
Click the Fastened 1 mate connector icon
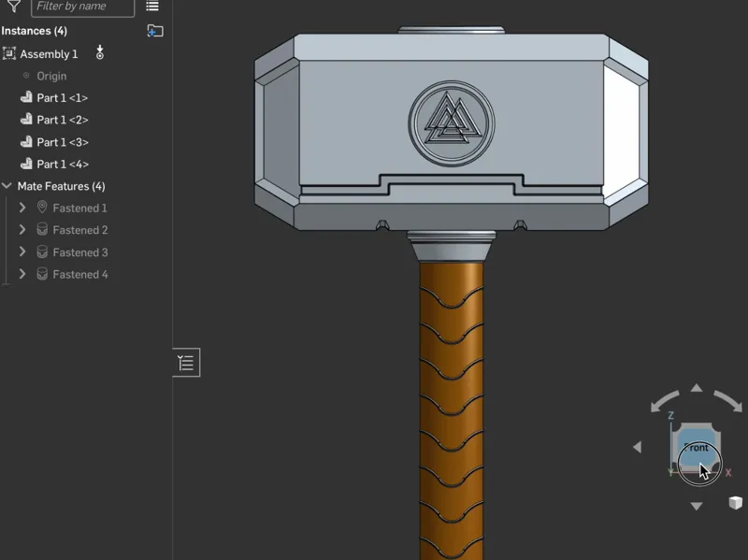coord(42,207)
